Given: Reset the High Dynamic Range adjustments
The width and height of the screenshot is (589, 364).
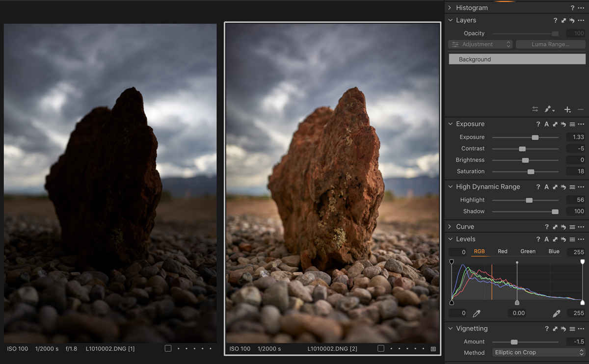Looking at the screenshot, I should (x=563, y=187).
